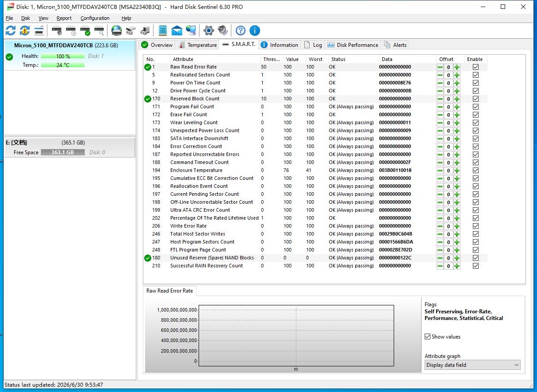Switch to the Overview tab
537x392 pixels.
click(157, 45)
